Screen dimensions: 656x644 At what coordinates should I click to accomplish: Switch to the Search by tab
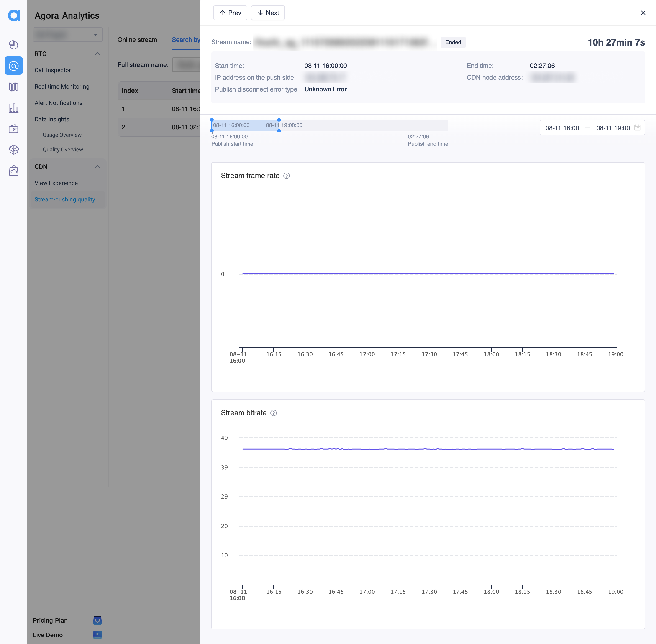[186, 40]
